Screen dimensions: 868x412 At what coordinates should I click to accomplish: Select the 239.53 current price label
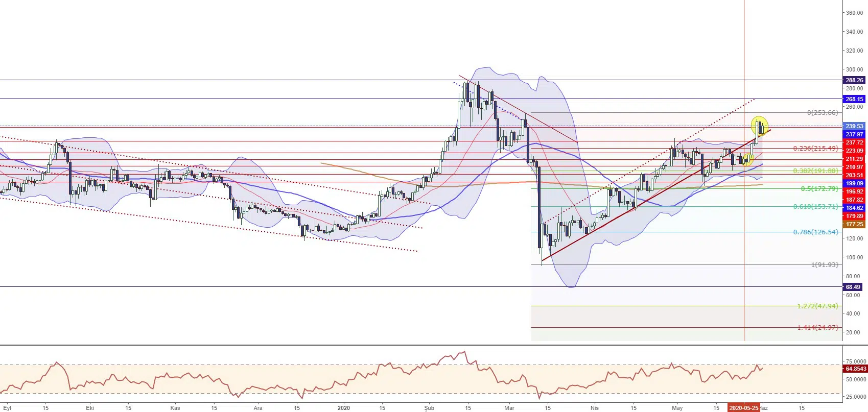pyautogui.click(x=854, y=126)
